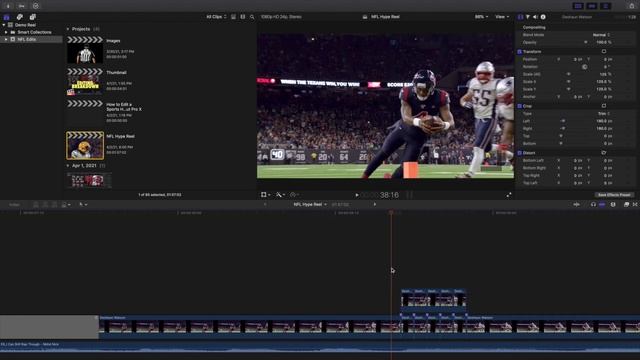Click the timeline playhead marker

(x=391, y=212)
